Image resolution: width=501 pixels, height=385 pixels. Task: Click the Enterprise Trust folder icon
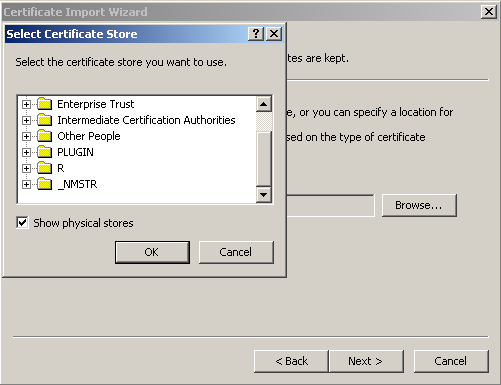(x=45, y=104)
